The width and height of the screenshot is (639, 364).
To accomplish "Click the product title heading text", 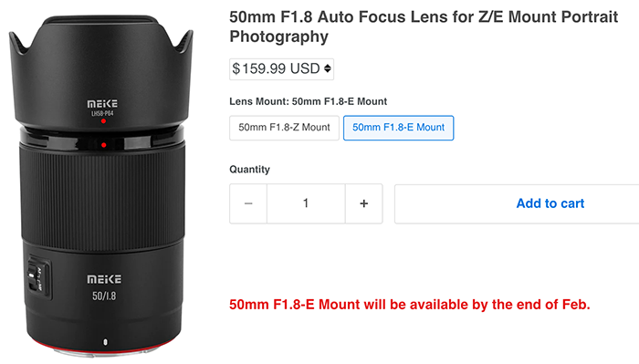I will [x=424, y=26].
